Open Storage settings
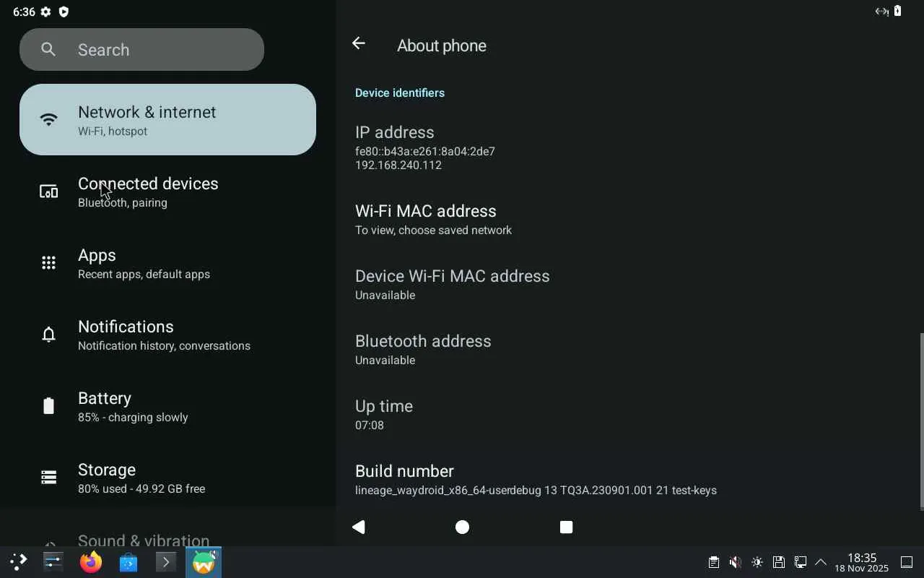The width and height of the screenshot is (924, 578). [167, 478]
